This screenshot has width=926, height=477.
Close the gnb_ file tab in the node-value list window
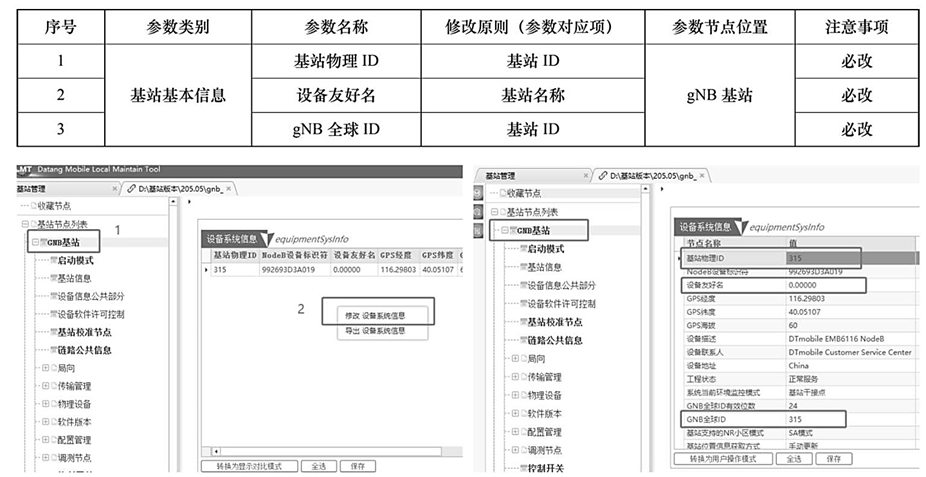702,175
